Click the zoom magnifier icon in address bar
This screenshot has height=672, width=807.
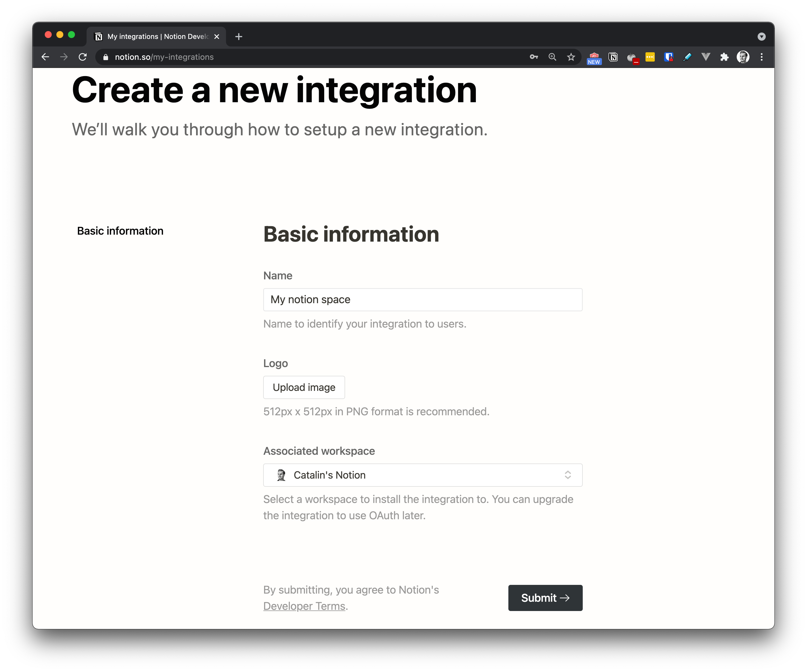(552, 57)
